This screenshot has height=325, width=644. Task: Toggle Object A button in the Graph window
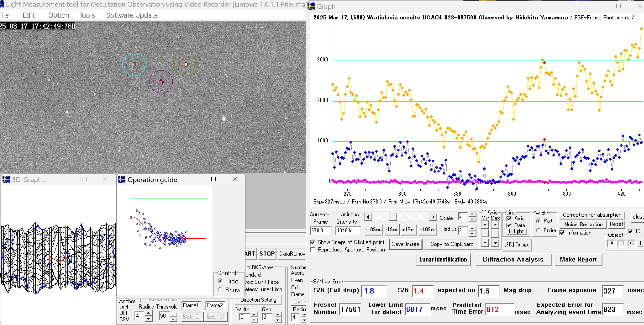click(612, 243)
